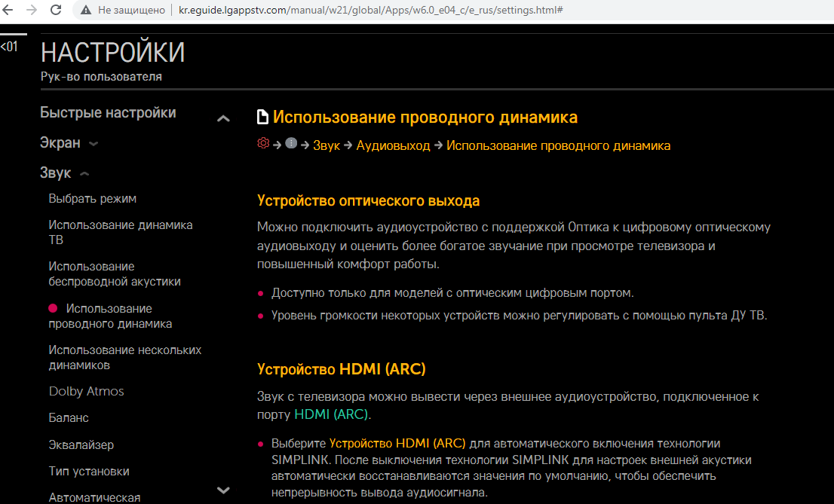
Task: Click the <01 page indicator
Action: tap(9, 47)
